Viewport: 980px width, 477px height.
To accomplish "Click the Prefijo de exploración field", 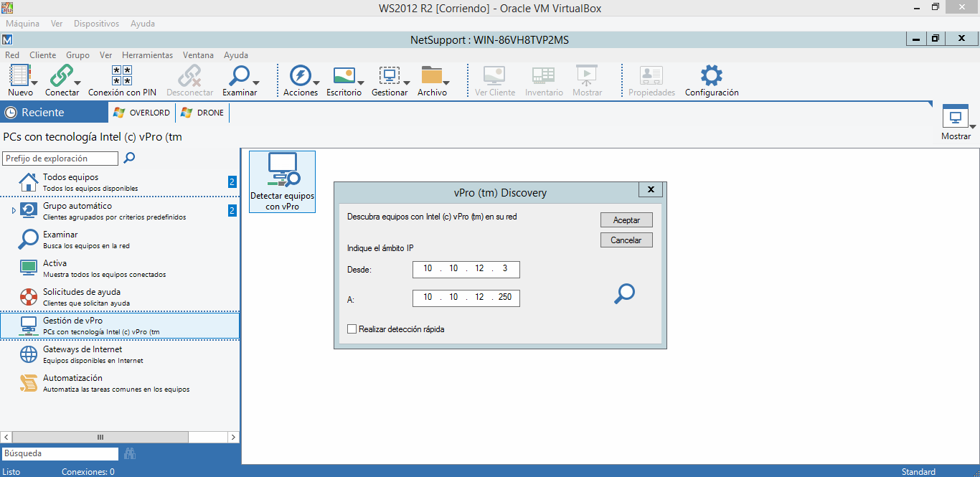I will tap(60, 159).
